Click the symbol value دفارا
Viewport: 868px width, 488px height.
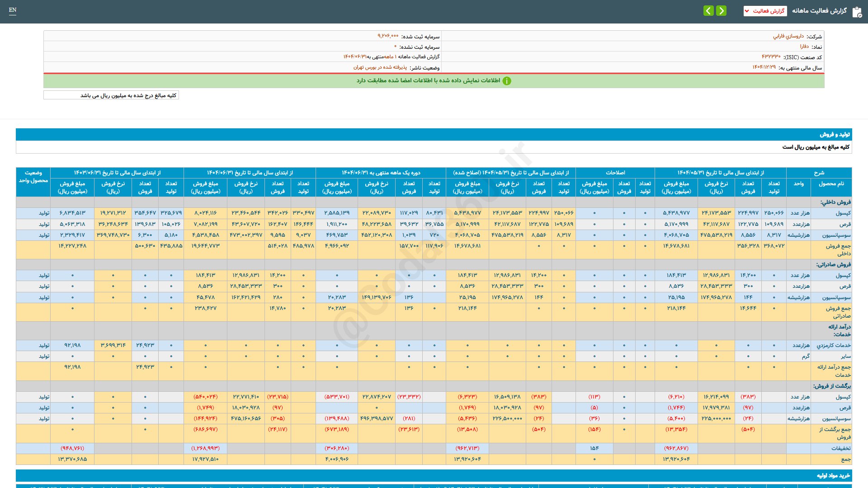coord(804,47)
